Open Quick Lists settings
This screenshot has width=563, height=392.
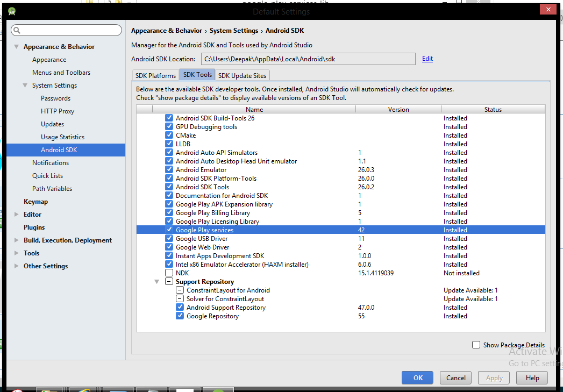(48, 176)
